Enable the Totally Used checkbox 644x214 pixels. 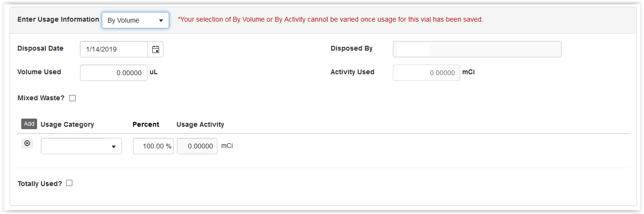69,183
